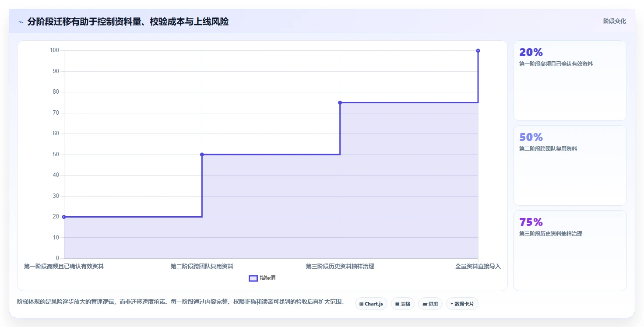Click the 指标值 legend label
The width and height of the screenshot is (644, 327).
[267, 278]
